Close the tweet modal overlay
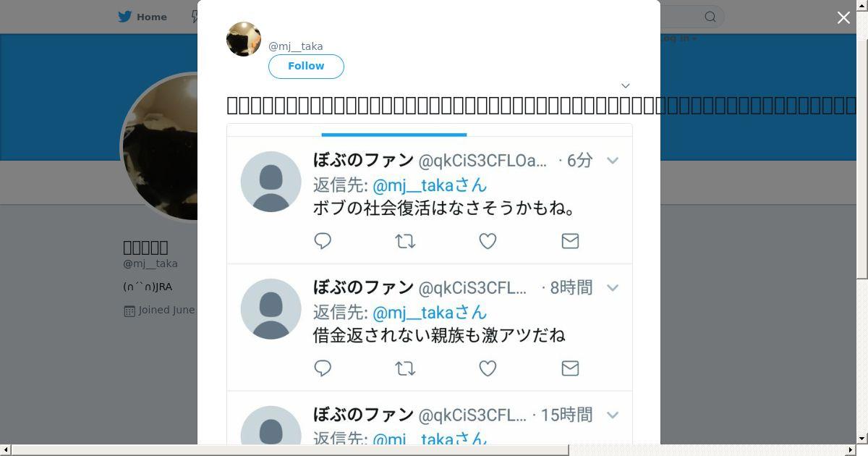The image size is (868, 456). click(x=843, y=18)
